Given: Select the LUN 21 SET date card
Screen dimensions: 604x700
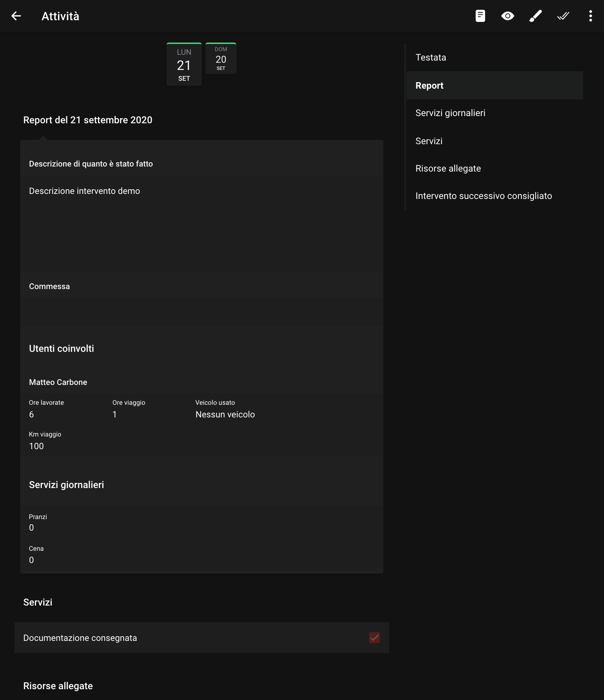Looking at the screenshot, I should coord(184,65).
